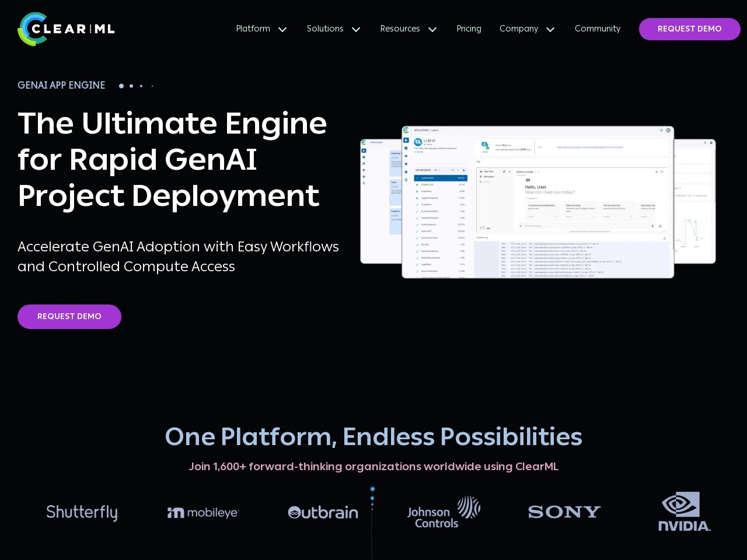Image resolution: width=747 pixels, height=560 pixels.
Task: Open the Platform menu item
Action: [253, 29]
